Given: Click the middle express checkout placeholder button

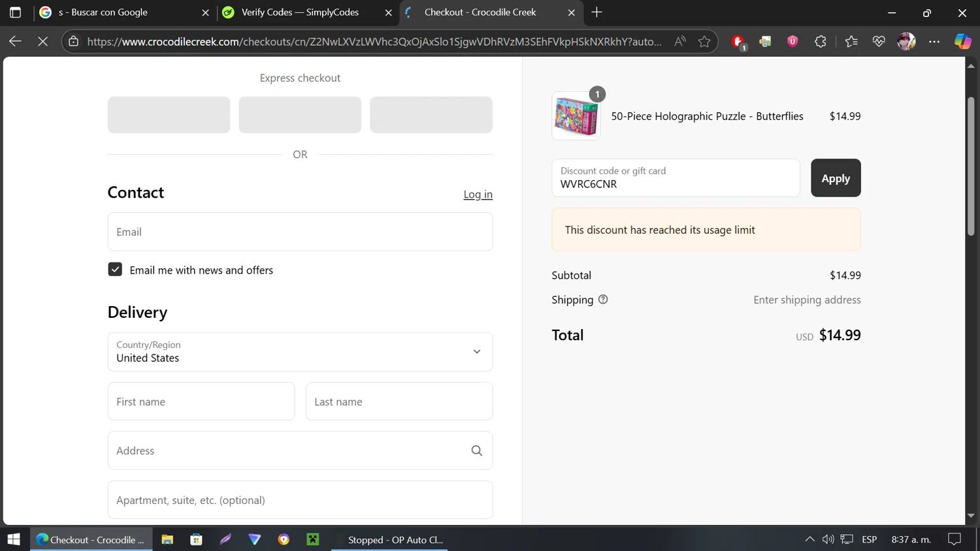Looking at the screenshot, I should pos(300,115).
